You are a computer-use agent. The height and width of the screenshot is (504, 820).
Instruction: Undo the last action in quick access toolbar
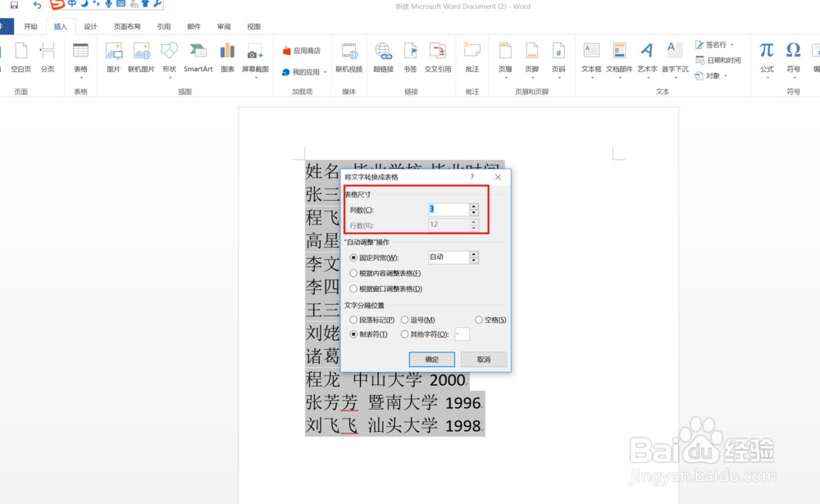coord(37,5)
